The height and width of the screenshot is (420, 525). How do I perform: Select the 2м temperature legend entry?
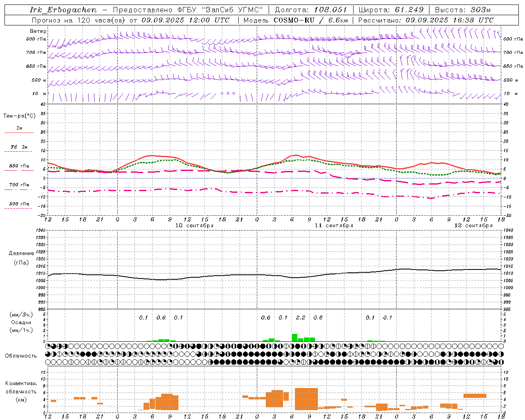[19, 128]
